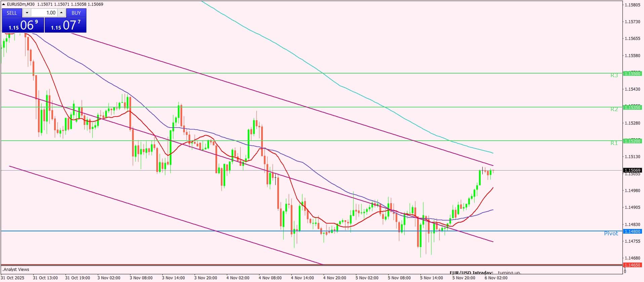The width and height of the screenshot is (644, 282).
Task: Click the 4 Nov 14:00 time label
Action: point(303,278)
